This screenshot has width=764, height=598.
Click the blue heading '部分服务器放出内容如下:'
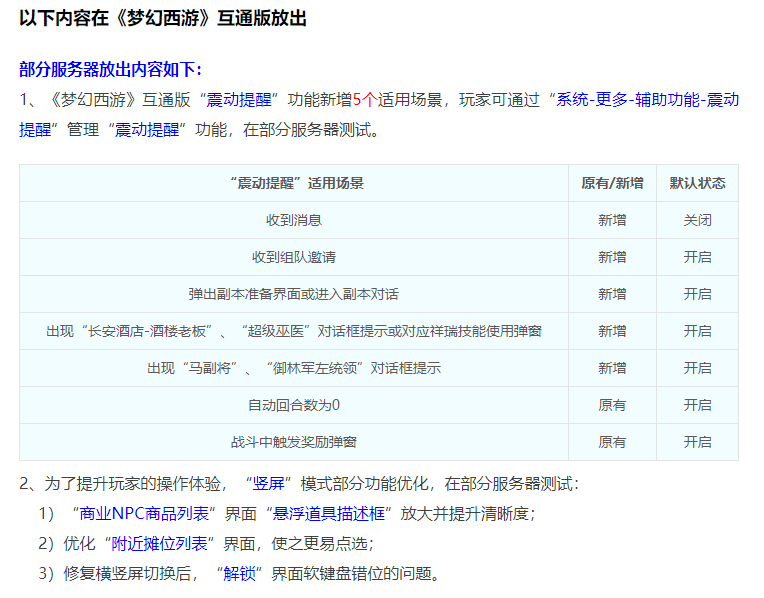coord(111,69)
